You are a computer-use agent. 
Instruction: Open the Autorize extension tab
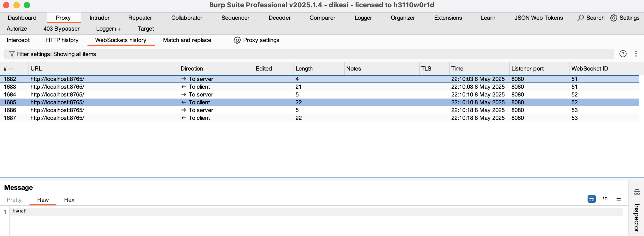click(17, 29)
